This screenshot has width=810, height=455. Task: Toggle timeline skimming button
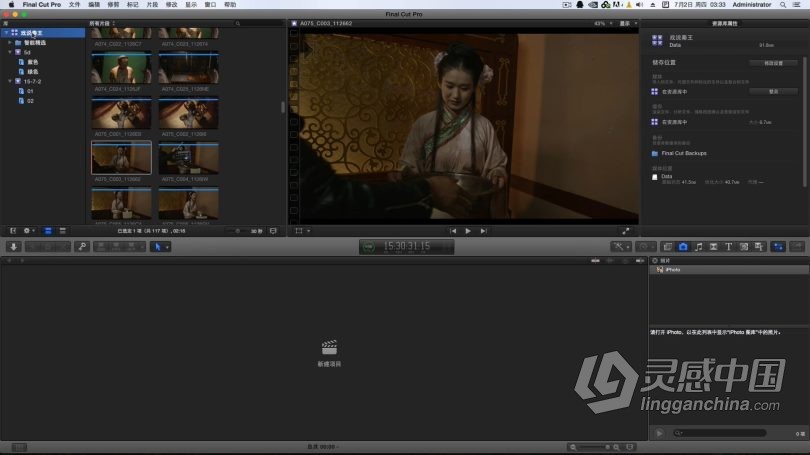click(596, 260)
